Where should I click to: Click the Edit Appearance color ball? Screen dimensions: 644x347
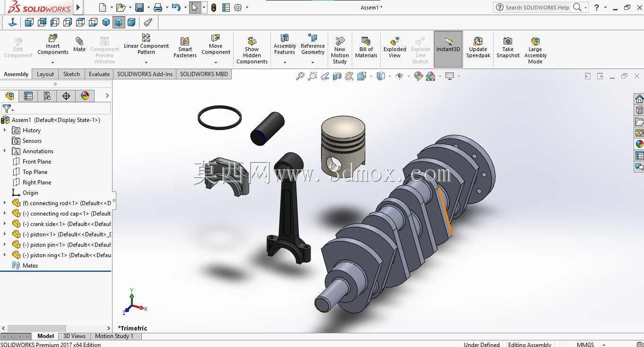[418, 76]
